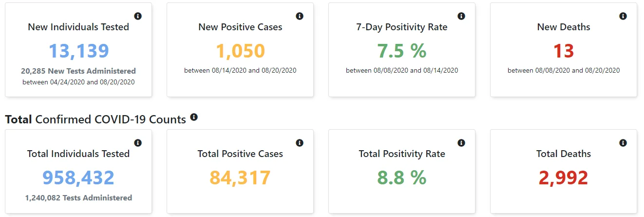Screen dimensions: 644x217
Task: Click the 1,050 new positive cases number
Action: click(240, 51)
